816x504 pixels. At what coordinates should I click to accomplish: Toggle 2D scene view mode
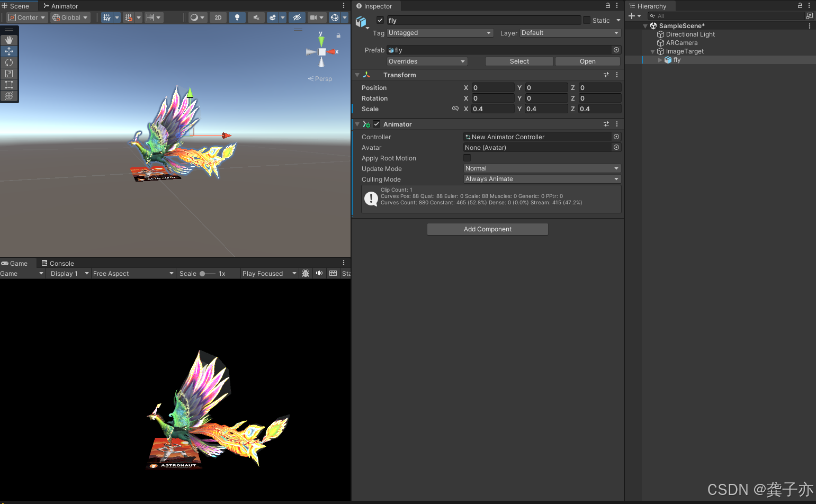click(x=218, y=17)
